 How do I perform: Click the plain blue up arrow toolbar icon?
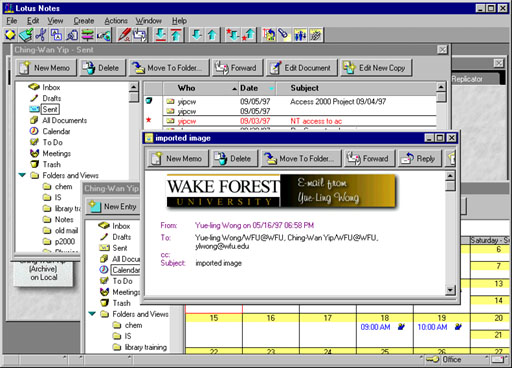[x=212, y=35]
